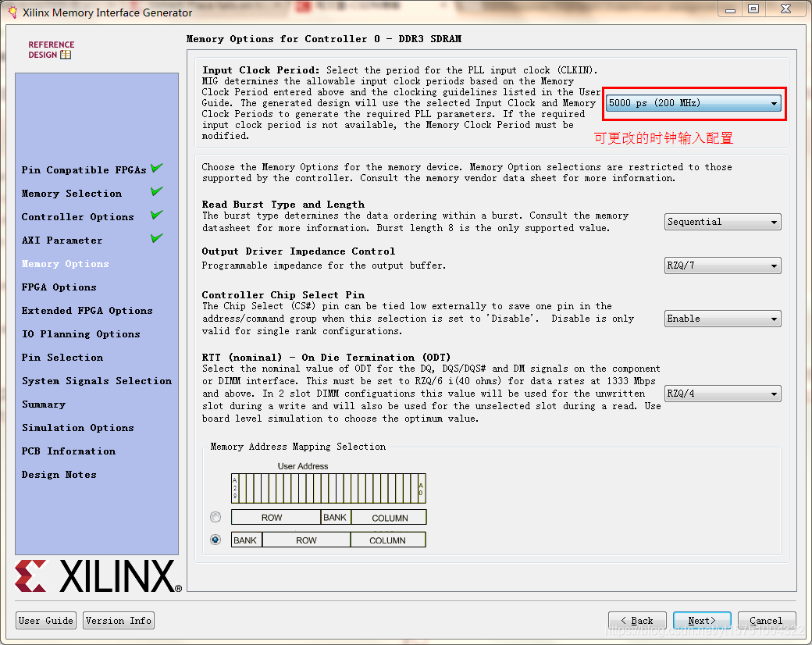Click the BANK segment of the bottom mapping
Screen dimensions: 812x645
(247, 540)
